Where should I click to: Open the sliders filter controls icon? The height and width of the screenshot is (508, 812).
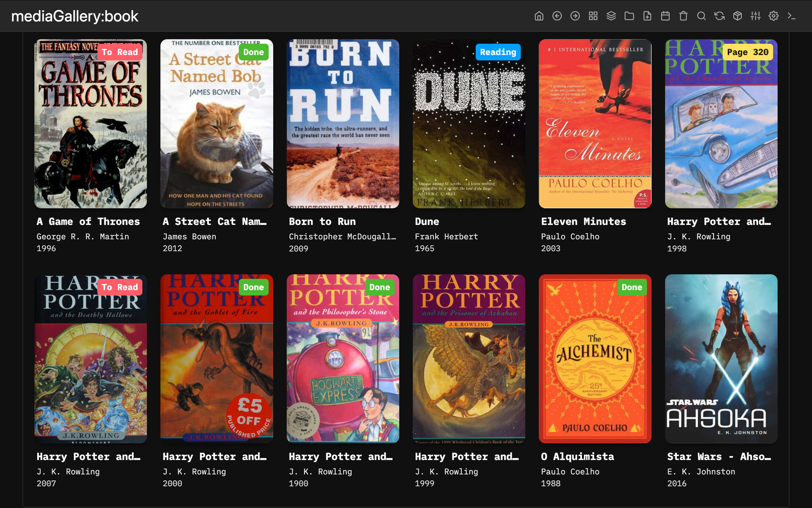point(755,16)
